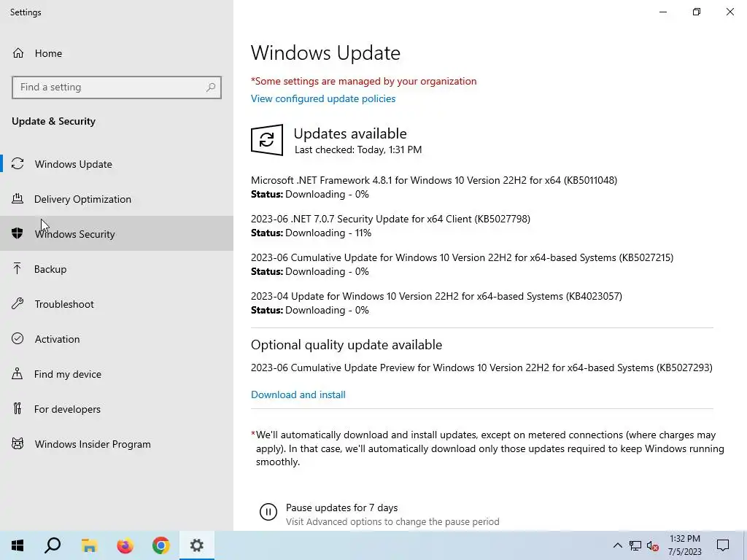The height and width of the screenshot is (560, 747).
Task: Minimize the Settings window
Action: point(662,12)
